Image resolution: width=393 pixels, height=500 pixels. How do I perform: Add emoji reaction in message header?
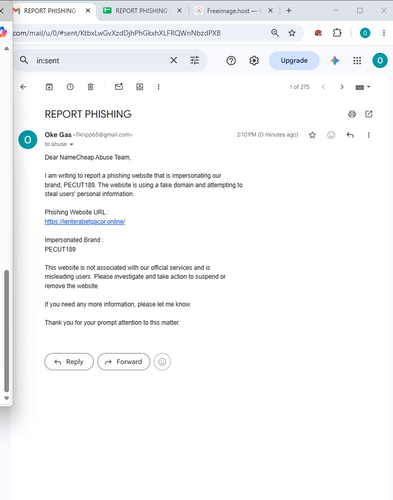click(x=331, y=135)
